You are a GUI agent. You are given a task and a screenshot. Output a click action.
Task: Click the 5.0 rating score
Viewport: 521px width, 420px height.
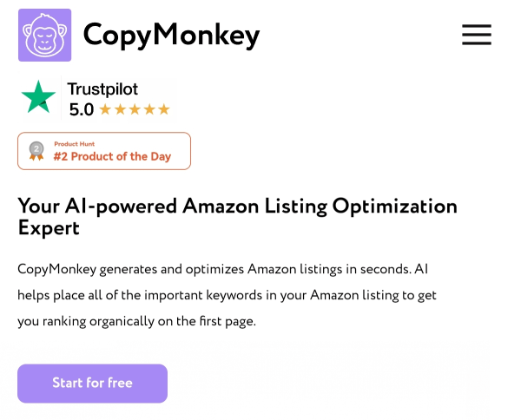coord(81,109)
